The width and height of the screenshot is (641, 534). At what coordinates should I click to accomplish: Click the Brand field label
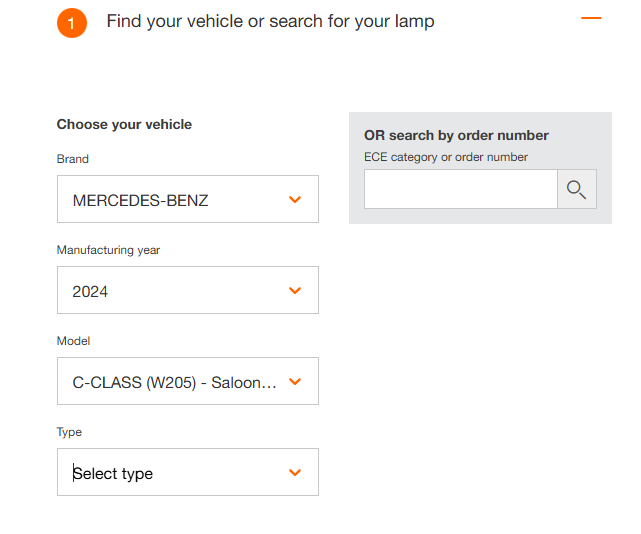[73, 159]
